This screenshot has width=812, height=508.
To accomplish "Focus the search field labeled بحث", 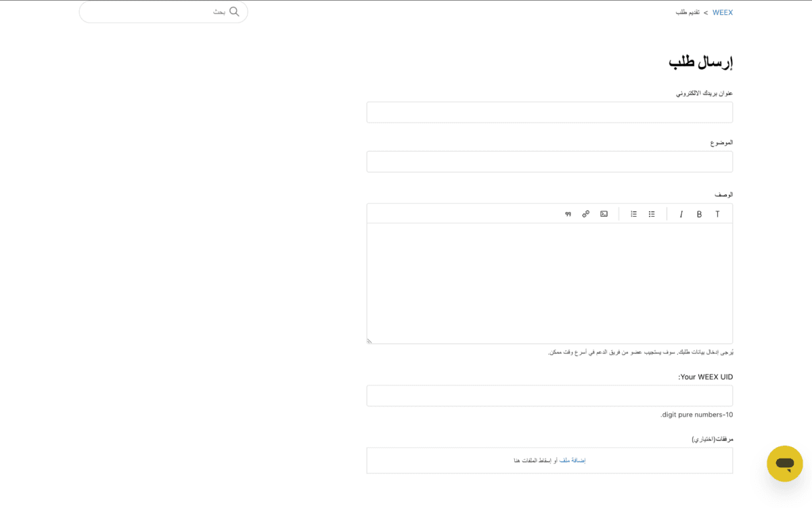I will [x=163, y=12].
